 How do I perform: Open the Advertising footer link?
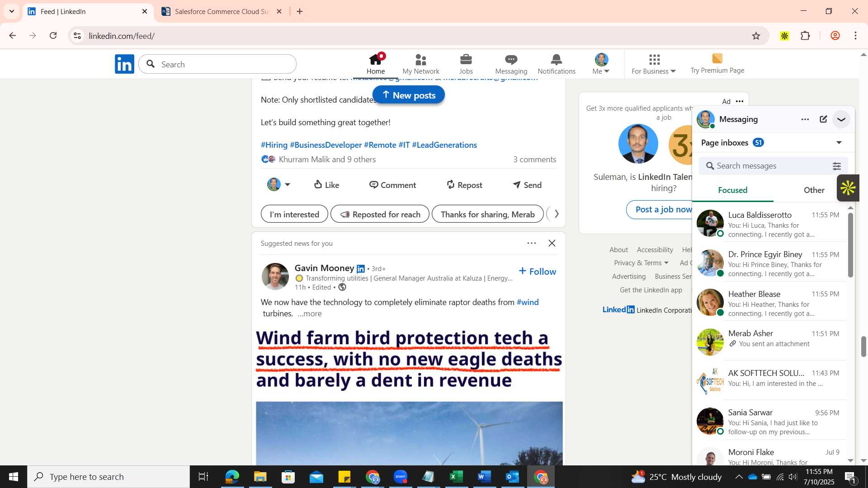pos(629,277)
